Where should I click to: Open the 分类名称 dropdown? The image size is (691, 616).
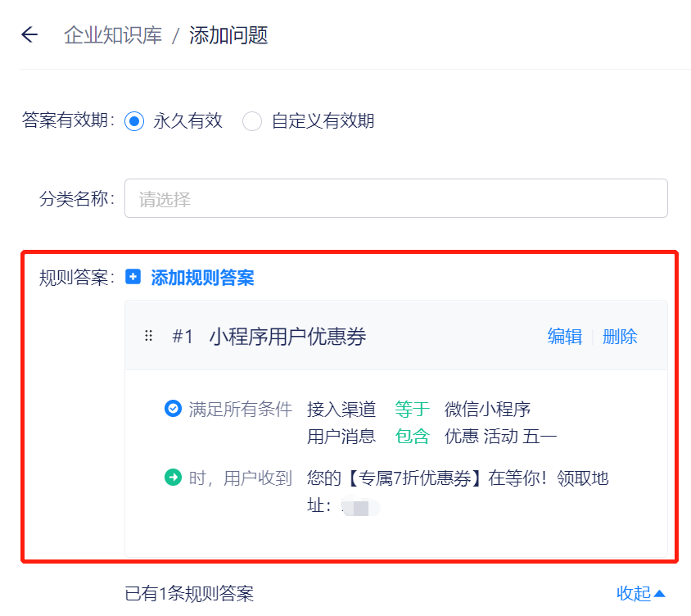tap(396, 198)
